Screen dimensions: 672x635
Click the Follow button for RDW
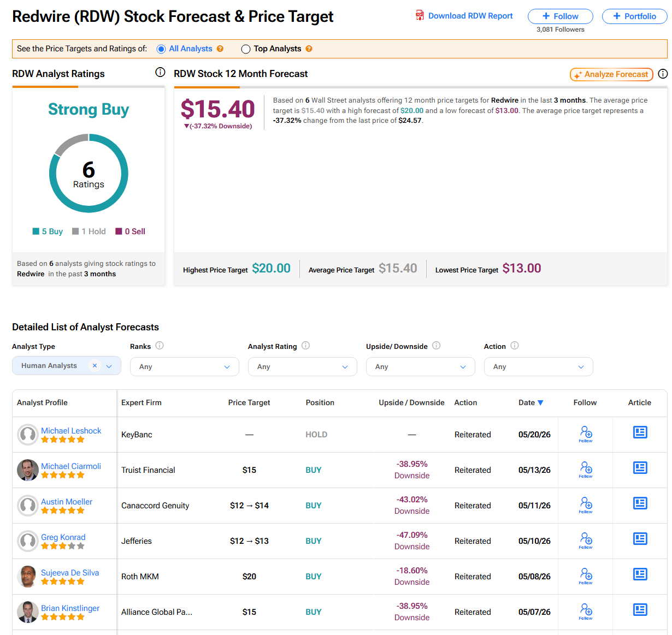[561, 16]
